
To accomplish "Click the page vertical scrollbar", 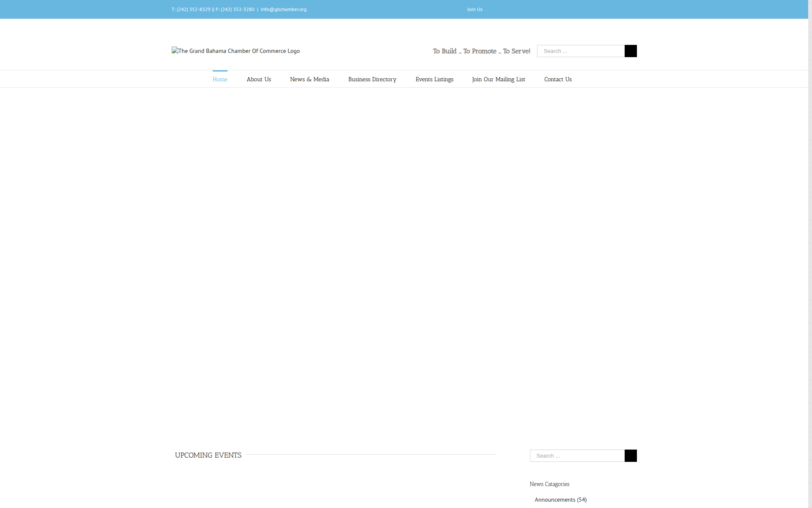I will [810, 254].
